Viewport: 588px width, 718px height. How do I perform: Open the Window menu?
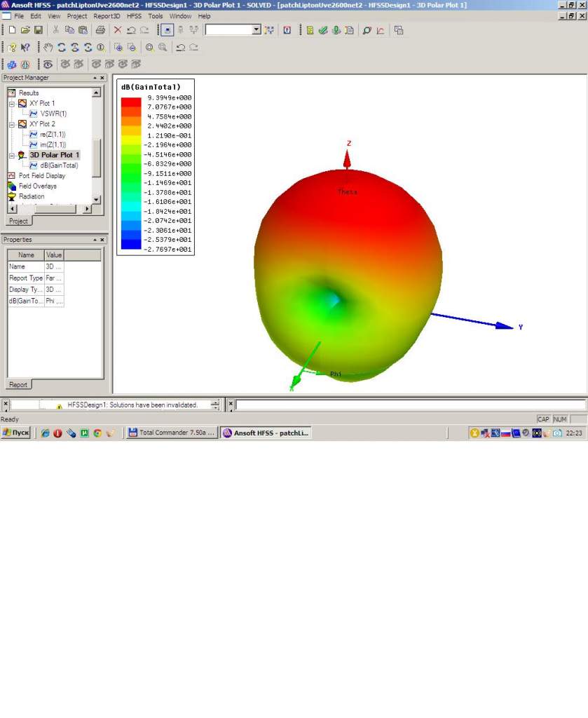180,16
